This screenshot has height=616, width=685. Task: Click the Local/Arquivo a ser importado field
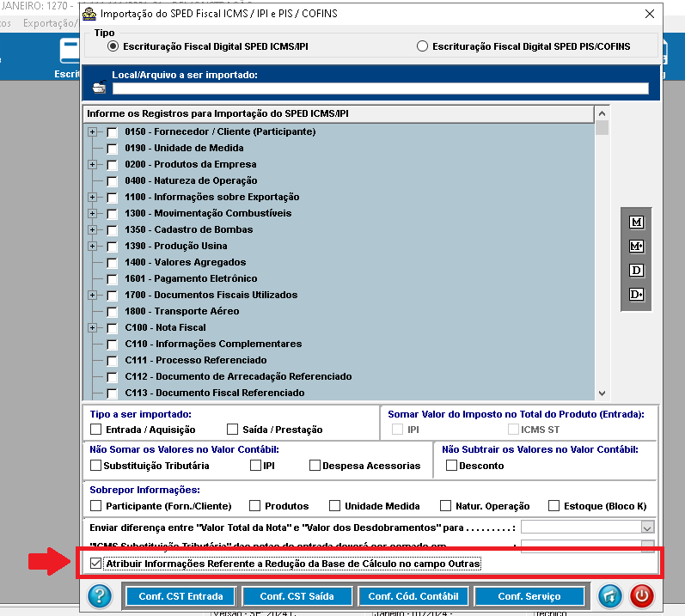pos(381,88)
